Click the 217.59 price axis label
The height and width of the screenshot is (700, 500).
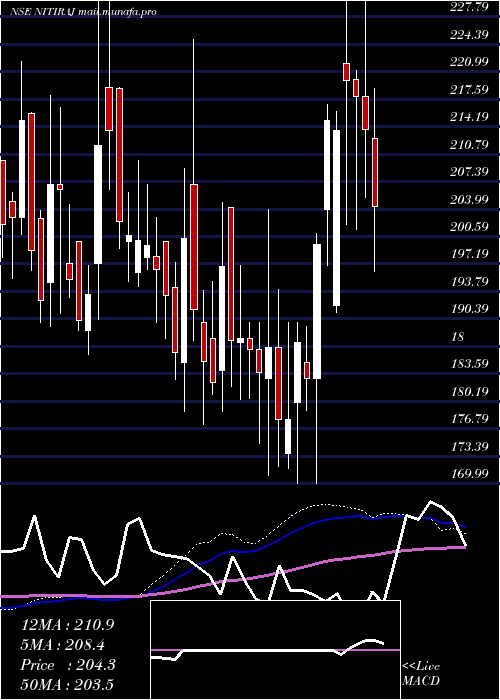click(x=470, y=90)
